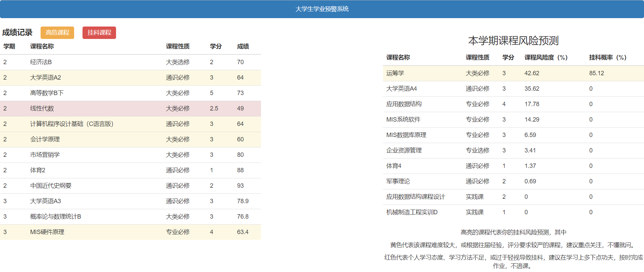The width and height of the screenshot is (644, 272).
Task: Click the 大学英语A2 course name
Action: pyautogui.click(x=46, y=78)
